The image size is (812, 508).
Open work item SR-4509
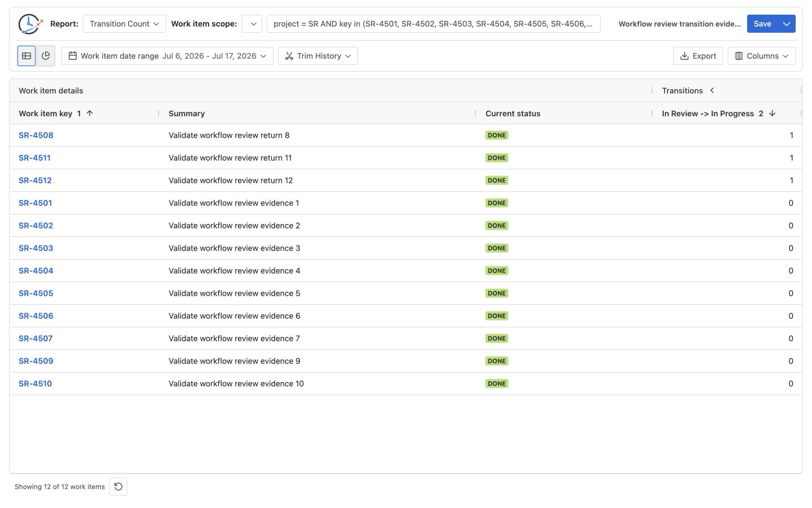pos(36,361)
